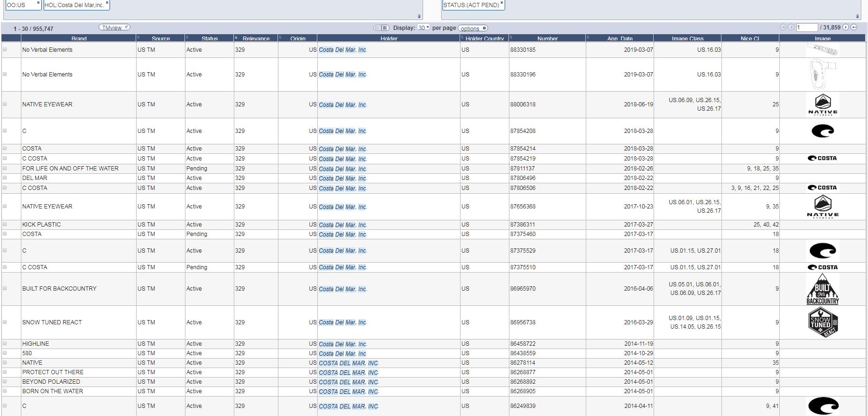This screenshot has height=416, width=868.
Task: Select checkbox for trademark 88330196
Action: point(5,74)
